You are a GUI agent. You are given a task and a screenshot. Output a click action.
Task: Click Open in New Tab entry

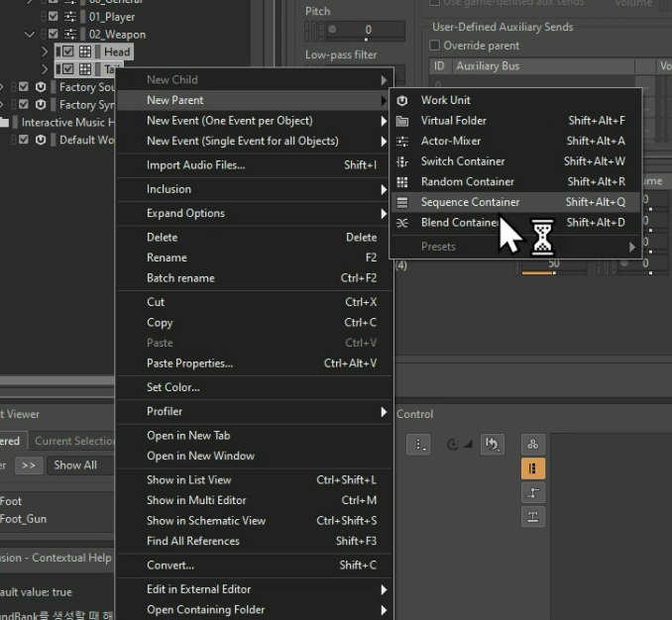(255, 436)
